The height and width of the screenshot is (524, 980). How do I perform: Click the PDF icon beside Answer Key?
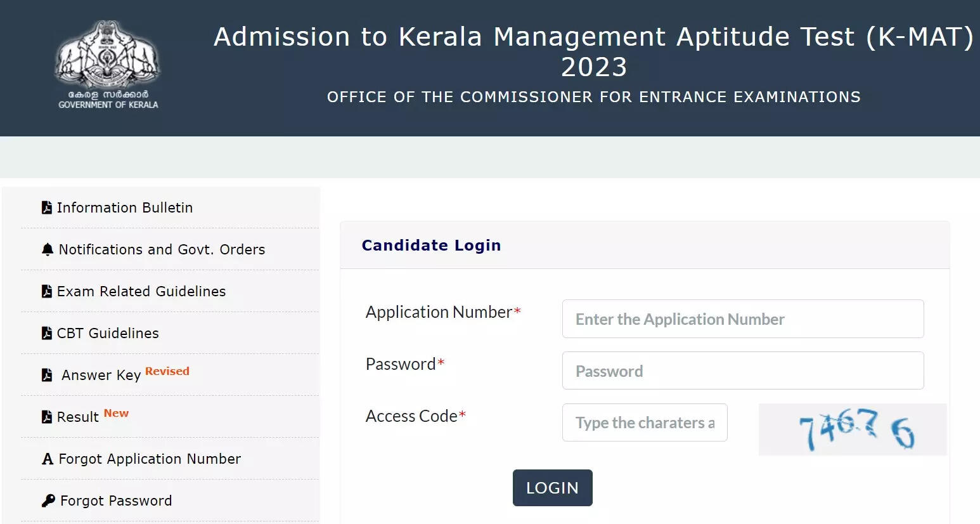47,375
